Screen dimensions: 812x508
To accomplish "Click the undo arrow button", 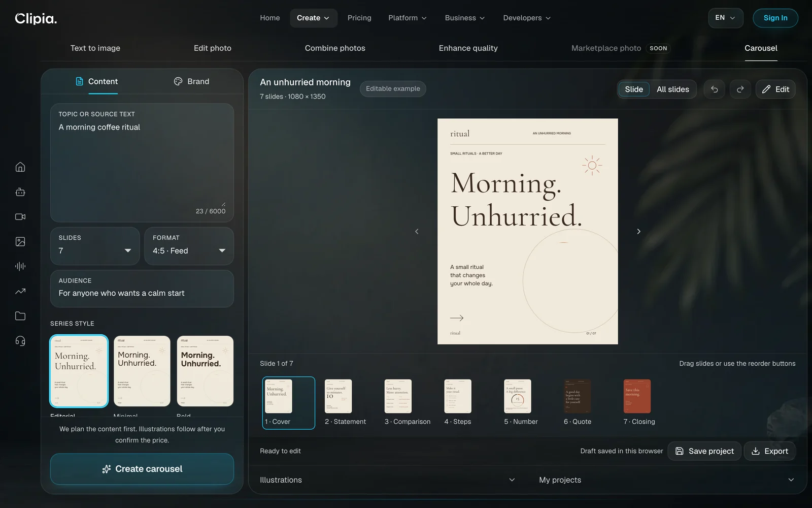I will click(x=714, y=89).
